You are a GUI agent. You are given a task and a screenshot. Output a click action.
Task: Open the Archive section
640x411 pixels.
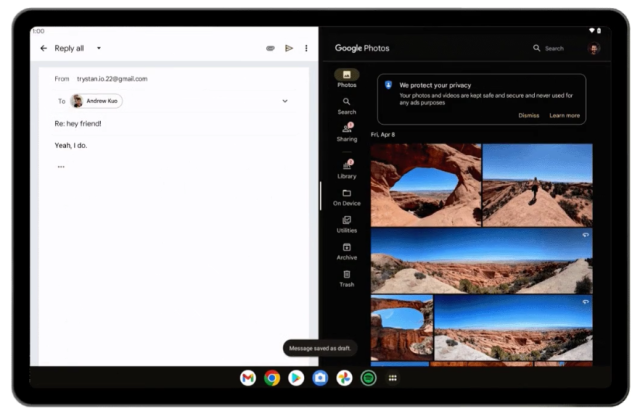click(346, 250)
